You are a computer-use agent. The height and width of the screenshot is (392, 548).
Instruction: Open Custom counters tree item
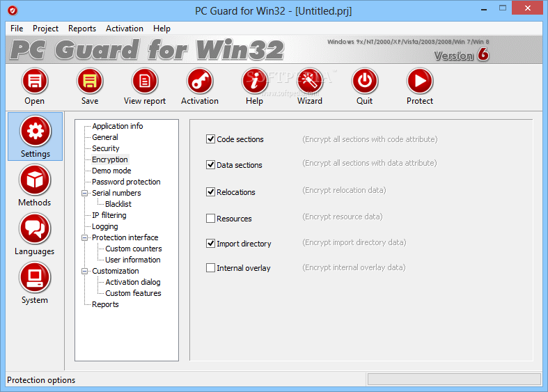tap(134, 249)
